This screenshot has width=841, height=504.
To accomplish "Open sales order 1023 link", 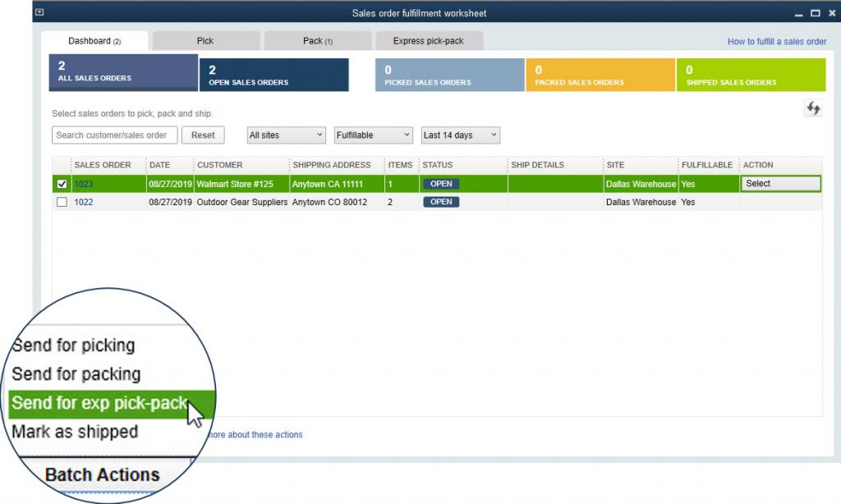I will click(84, 184).
